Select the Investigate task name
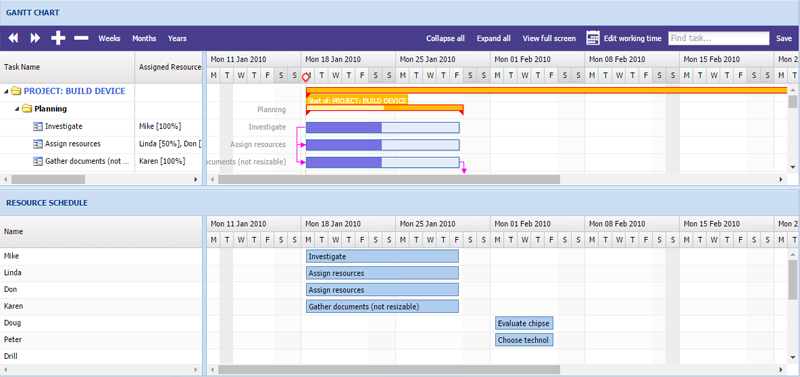This screenshot has width=800, height=377. pos(64,126)
